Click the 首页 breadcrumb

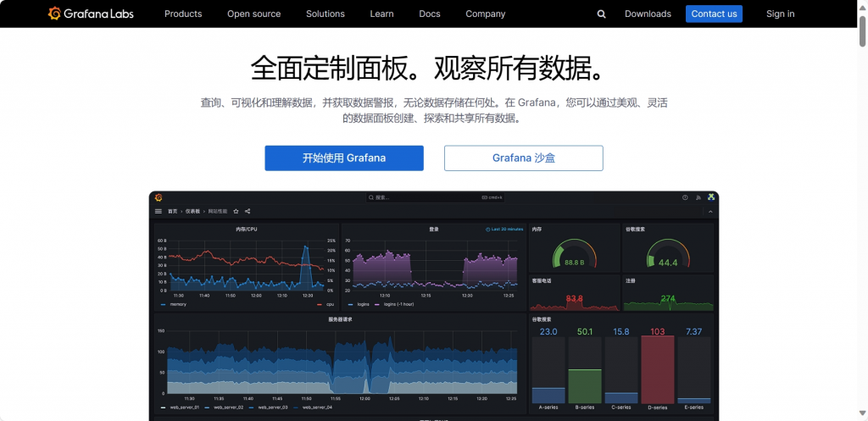coord(173,211)
